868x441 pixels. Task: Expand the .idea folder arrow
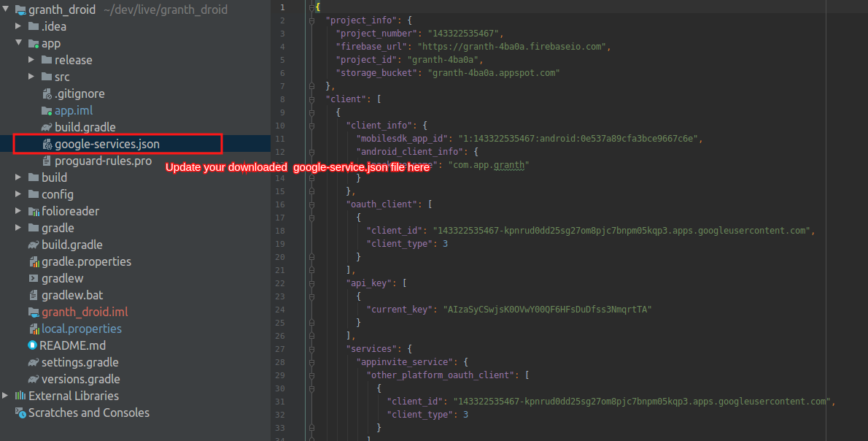pos(19,26)
